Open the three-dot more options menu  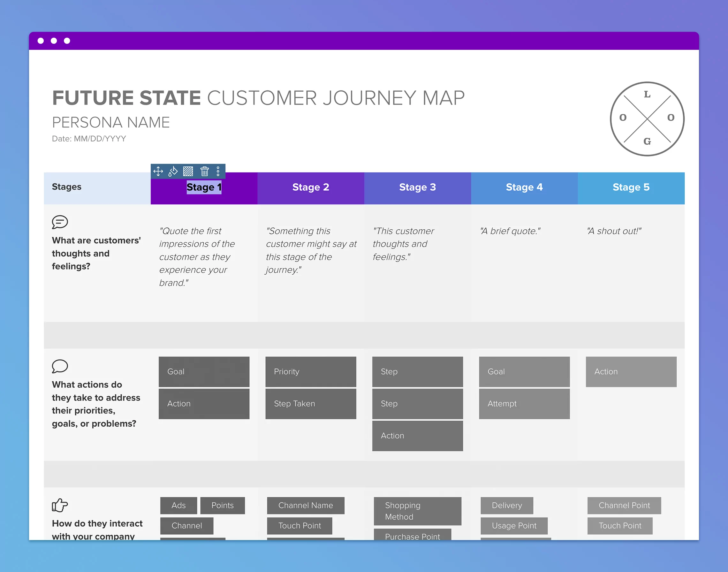pyautogui.click(x=218, y=172)
